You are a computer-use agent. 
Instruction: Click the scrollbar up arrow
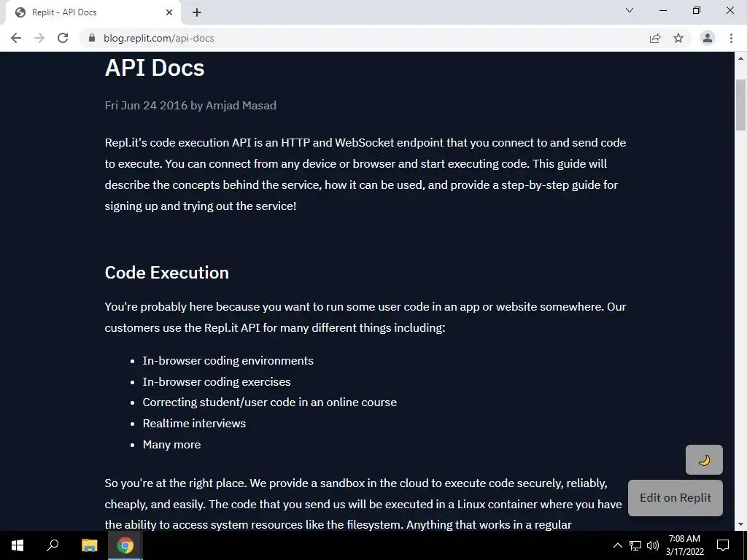coord(740,58)
